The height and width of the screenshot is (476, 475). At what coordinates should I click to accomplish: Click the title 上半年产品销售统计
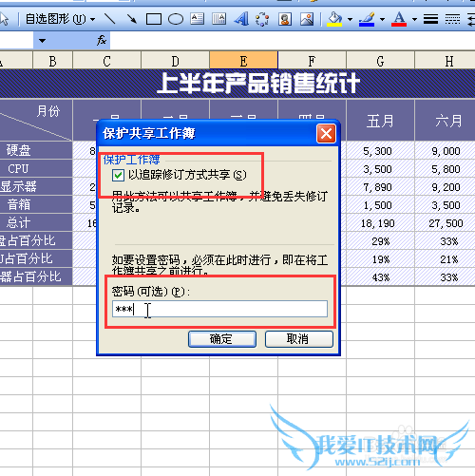[x=258, y=84]
